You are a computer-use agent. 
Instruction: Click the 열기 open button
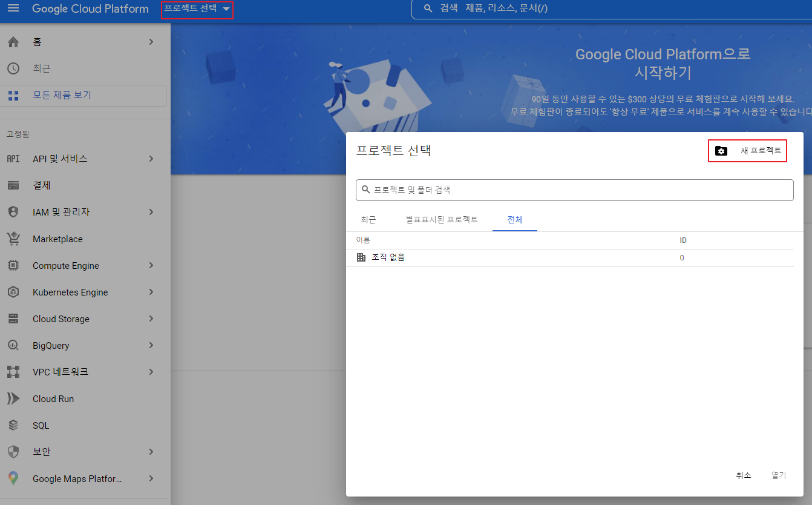(x=779, y=475)
